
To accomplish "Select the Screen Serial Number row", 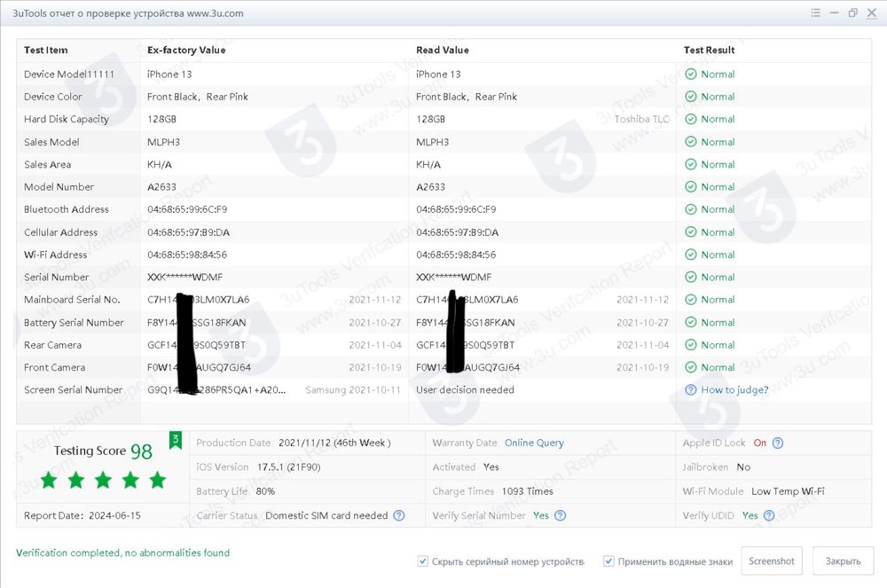I will tap(443, 389).
